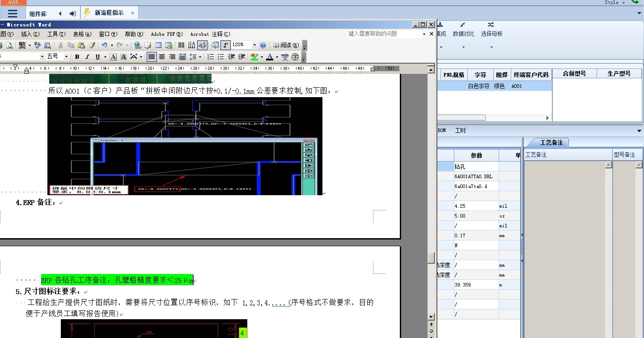644x338 pixels.
Task: Click the 阅读(R) reading button
Action: tap(287, 45)
